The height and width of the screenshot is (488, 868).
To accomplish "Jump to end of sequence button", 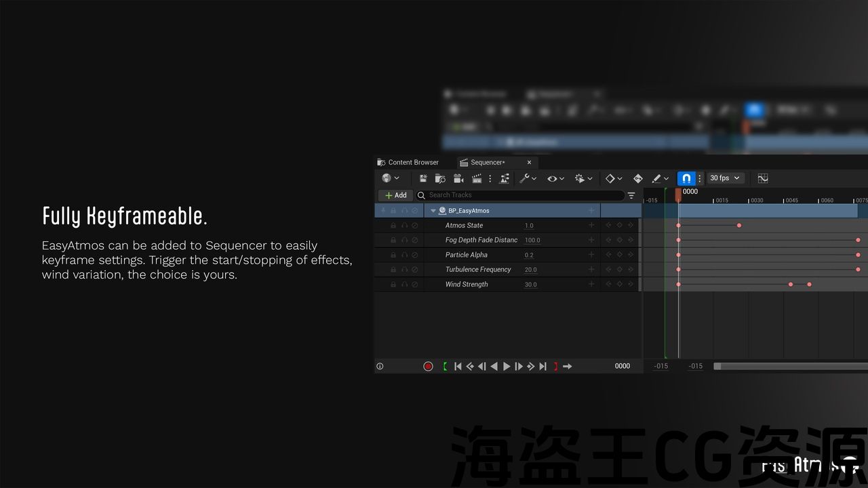I will click(x=543, y=367).
